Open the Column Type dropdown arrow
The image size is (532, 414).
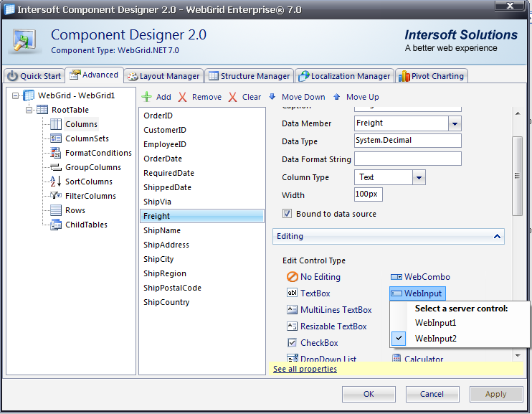pyautogui.click(x=419, y=178)
